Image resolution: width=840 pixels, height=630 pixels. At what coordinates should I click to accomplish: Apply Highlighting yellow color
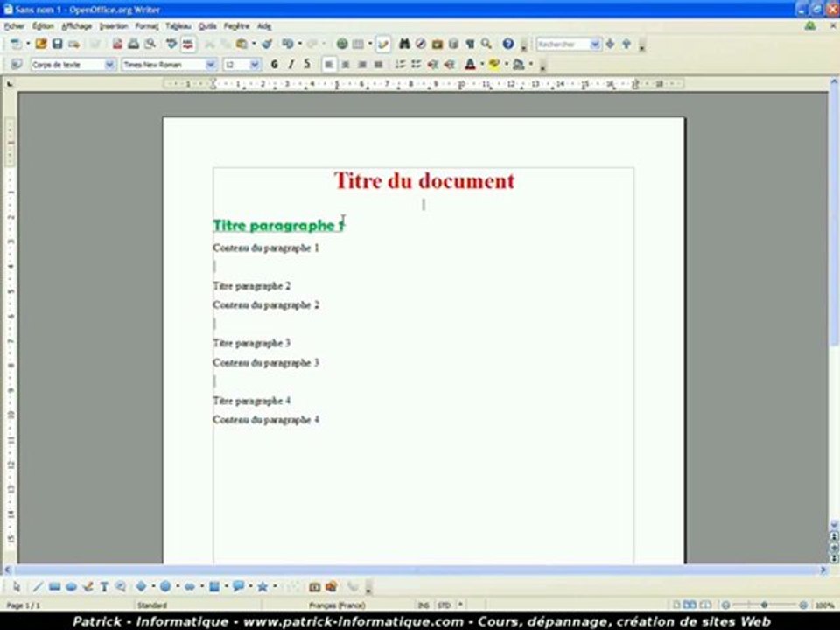493,64
